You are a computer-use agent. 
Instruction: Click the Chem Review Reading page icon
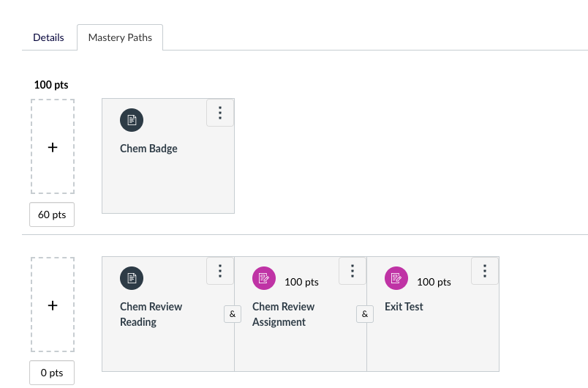click(x=132, y=278)
